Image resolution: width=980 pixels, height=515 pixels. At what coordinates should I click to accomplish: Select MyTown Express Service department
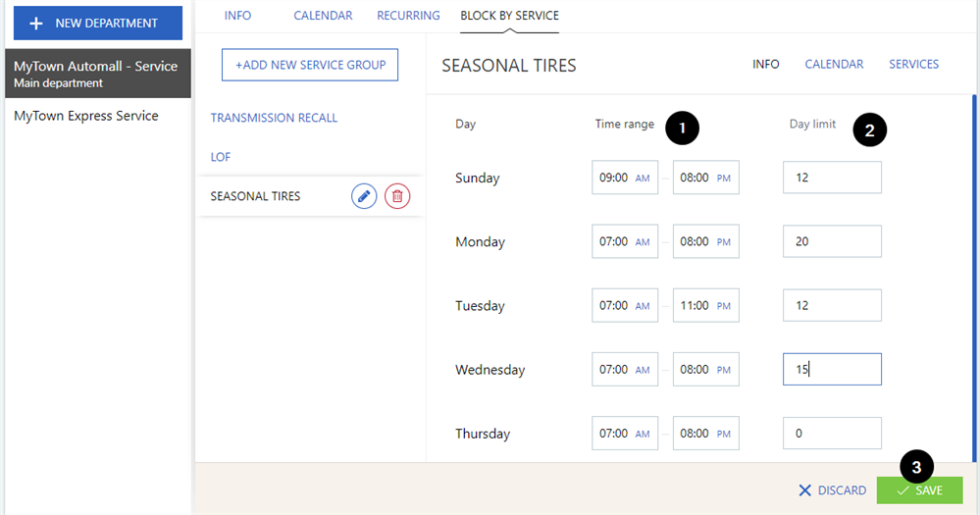click(86, 116)
